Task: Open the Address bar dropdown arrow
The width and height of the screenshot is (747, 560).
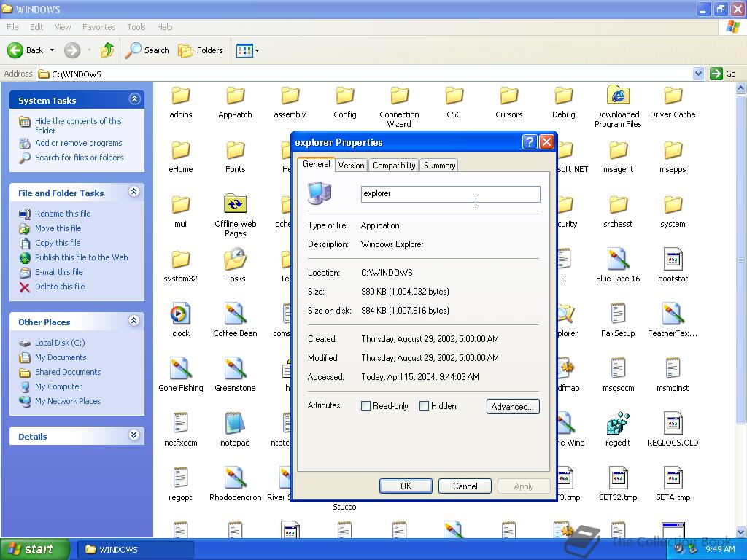Action: pyautogui.click(x=698, y=74)
